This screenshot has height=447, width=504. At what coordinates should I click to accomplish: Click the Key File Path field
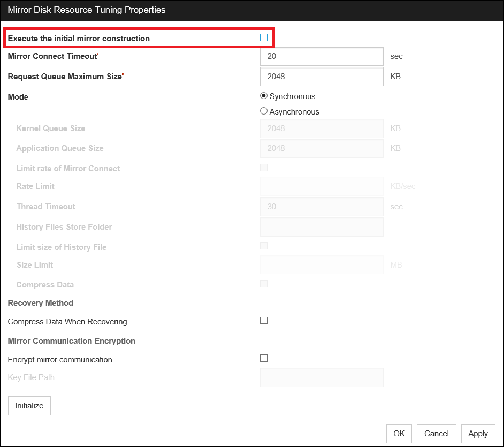(x=321, y=377)
